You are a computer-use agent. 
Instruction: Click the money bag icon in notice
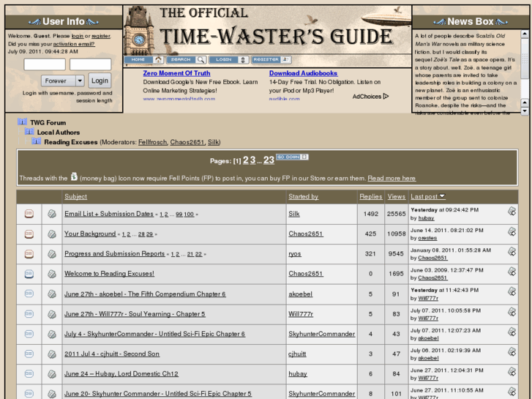click(x=74, y=176)
